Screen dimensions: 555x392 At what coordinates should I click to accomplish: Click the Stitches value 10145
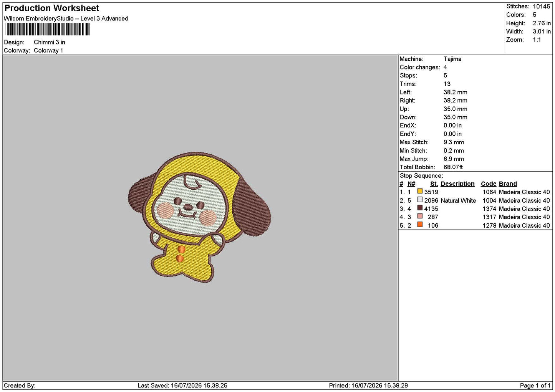541,6
